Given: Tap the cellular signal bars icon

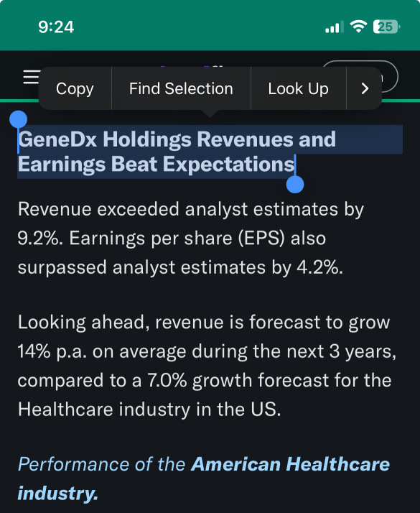Looking at the screenshot, I should point(334,27).
